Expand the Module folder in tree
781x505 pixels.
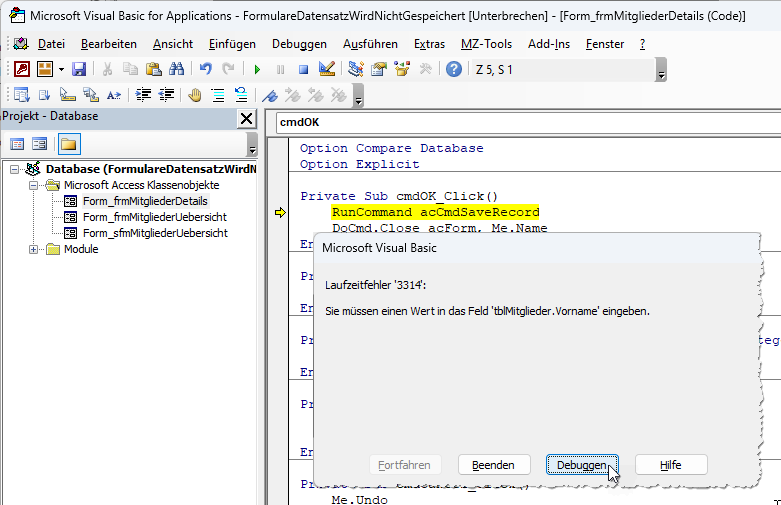pos(35,249)
